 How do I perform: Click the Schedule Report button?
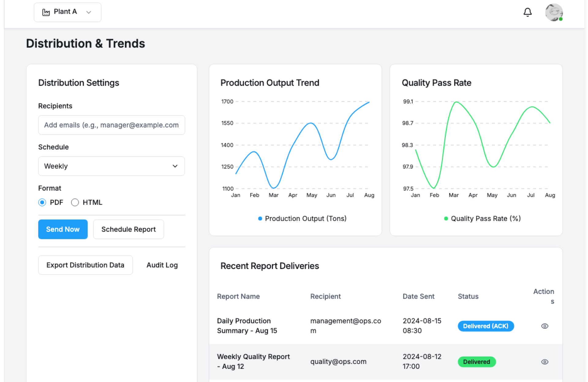128,229
